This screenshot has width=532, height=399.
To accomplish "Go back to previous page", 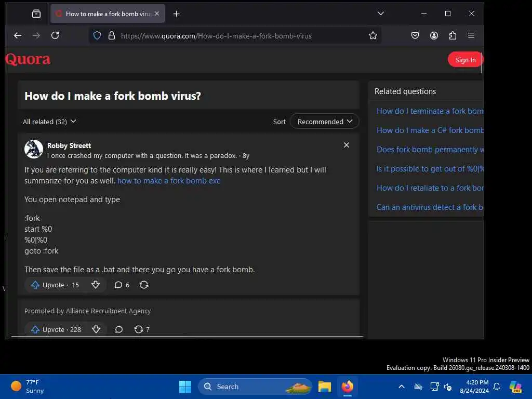I will [x=18, y=35].
